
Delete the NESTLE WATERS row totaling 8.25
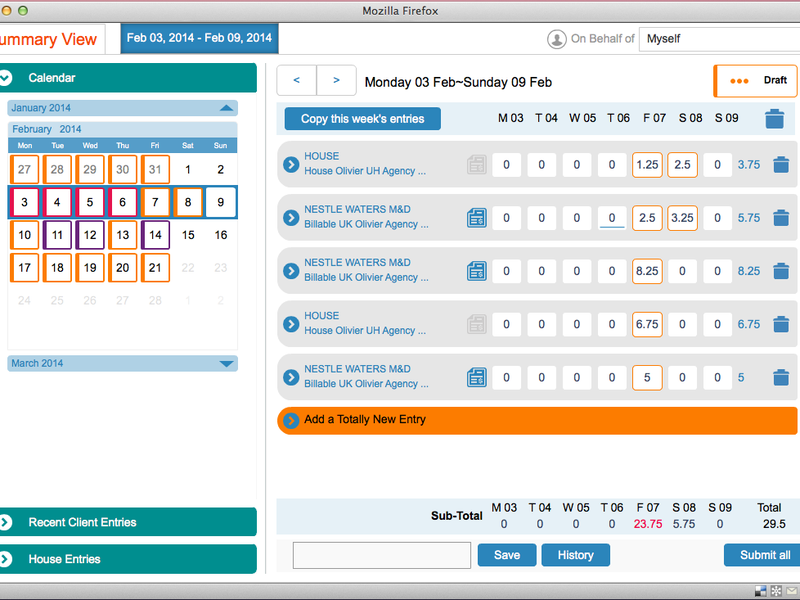tap(781, 271)
